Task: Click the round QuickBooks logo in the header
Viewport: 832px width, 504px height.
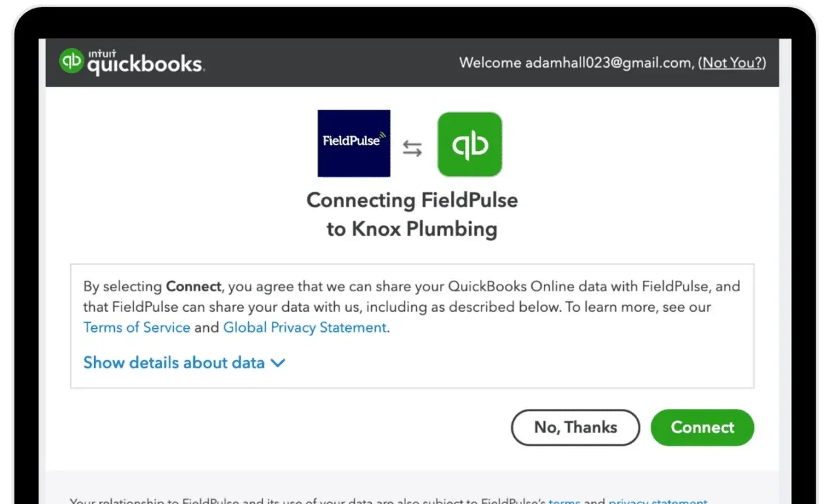Action: pos(71,62)
